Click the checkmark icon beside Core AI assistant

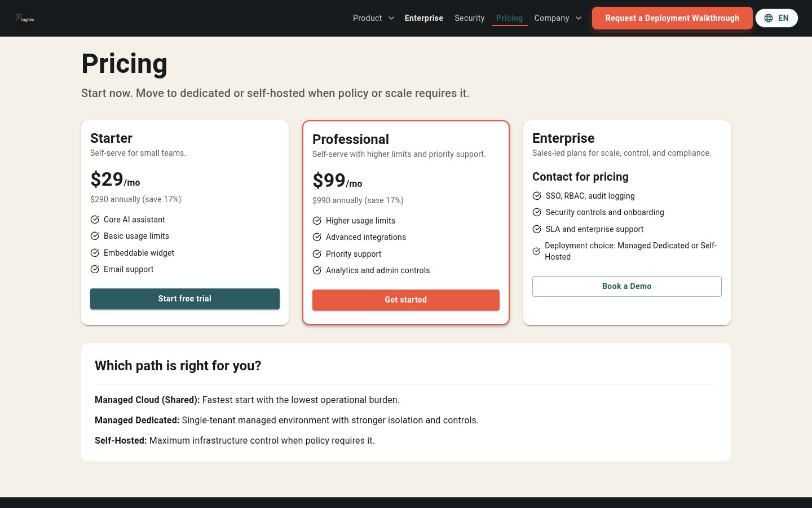coord(95,220)
